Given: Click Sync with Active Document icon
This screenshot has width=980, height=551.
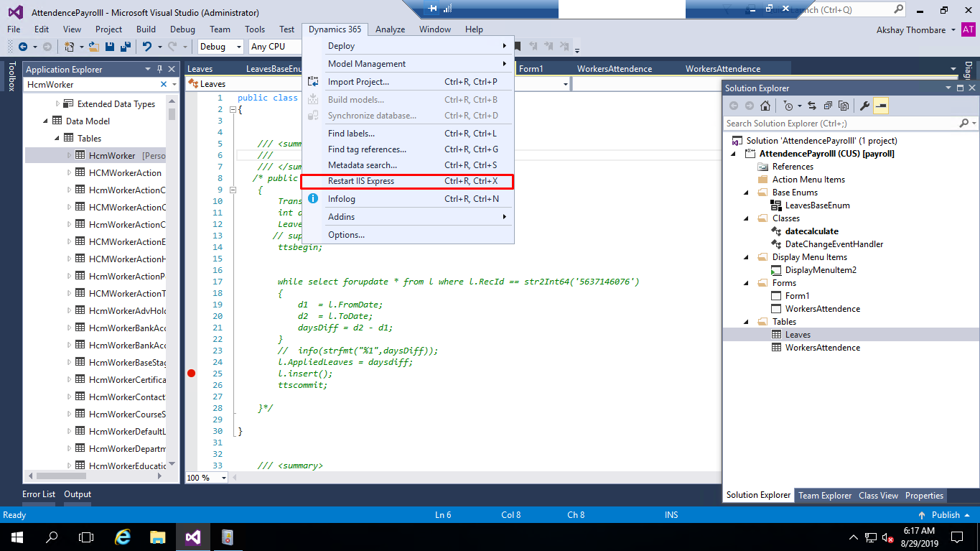Looking at the screenshot, I should coord(811,106).
